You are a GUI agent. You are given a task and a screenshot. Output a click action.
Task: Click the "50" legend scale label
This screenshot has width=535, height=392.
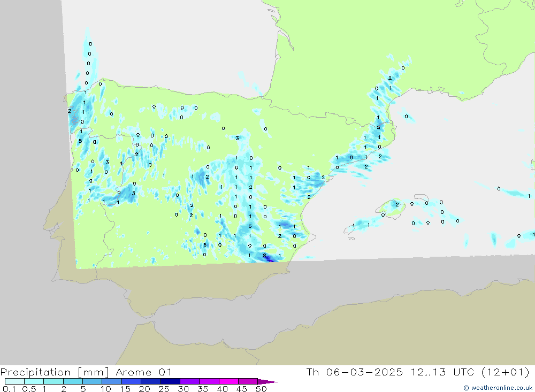(261, 389)
